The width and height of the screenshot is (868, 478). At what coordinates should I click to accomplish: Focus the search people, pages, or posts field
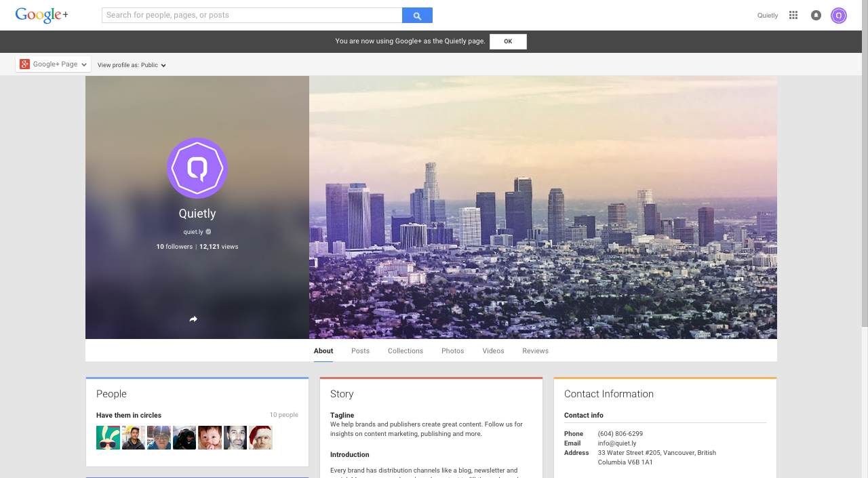point(252,15)
